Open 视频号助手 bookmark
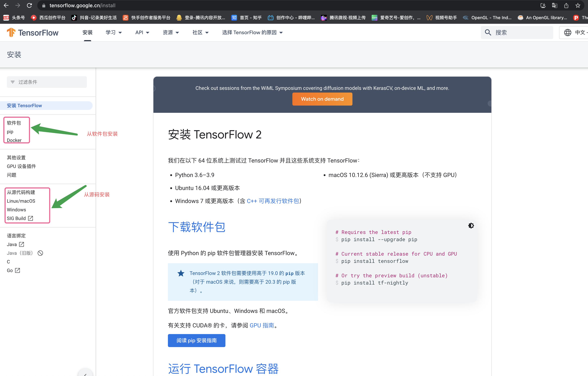This screenshot has width=588, height=376. pos(442,18)
